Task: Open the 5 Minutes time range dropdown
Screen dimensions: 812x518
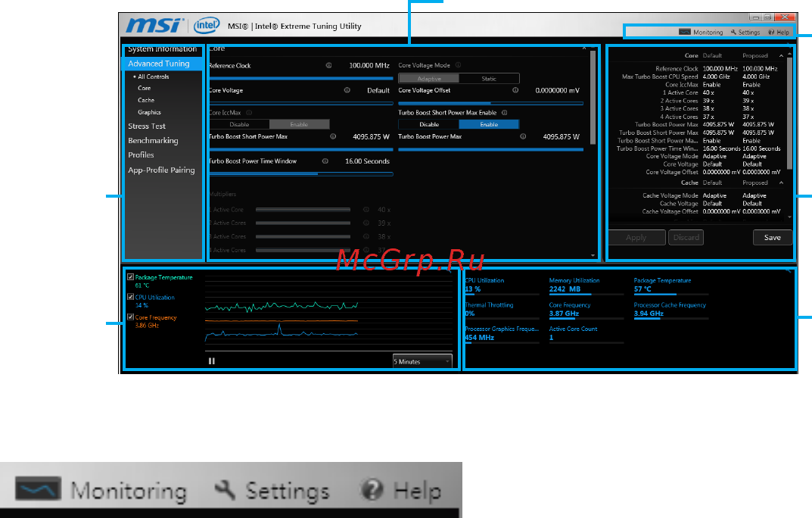Action: [x=422, y=361]
